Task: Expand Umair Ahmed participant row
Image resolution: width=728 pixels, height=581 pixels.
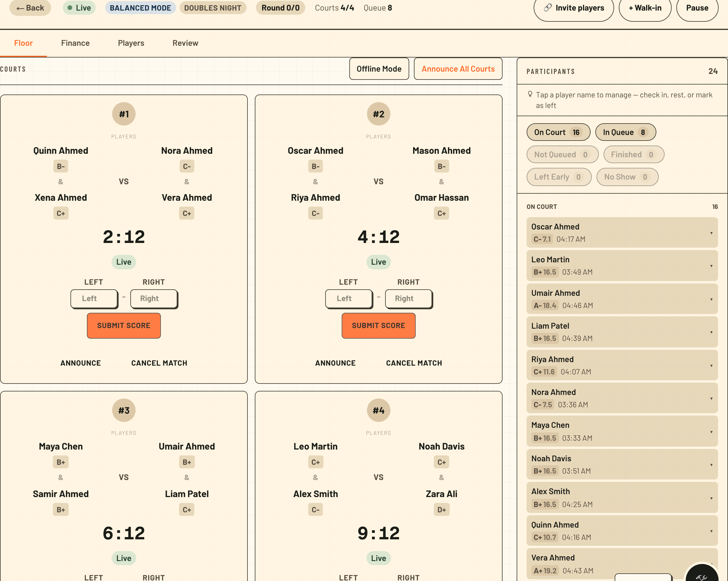Action: pyautogui.click(x=622, y=299)
